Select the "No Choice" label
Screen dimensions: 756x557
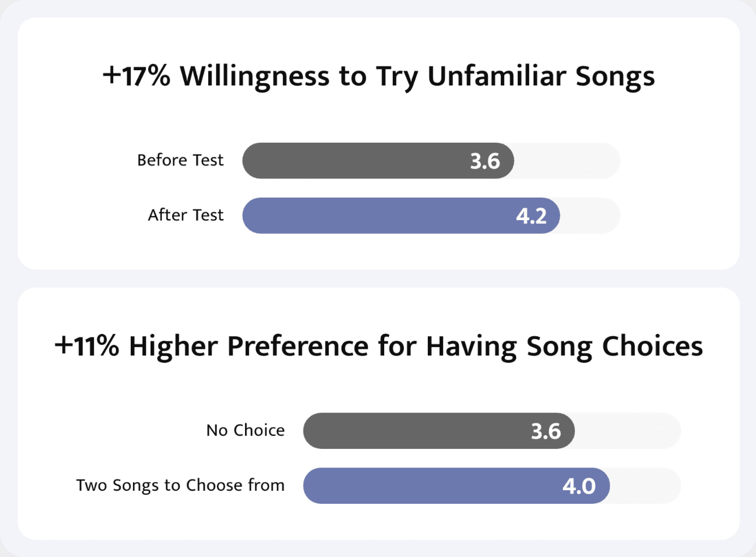pyautogui.click(x=245, y=430)
